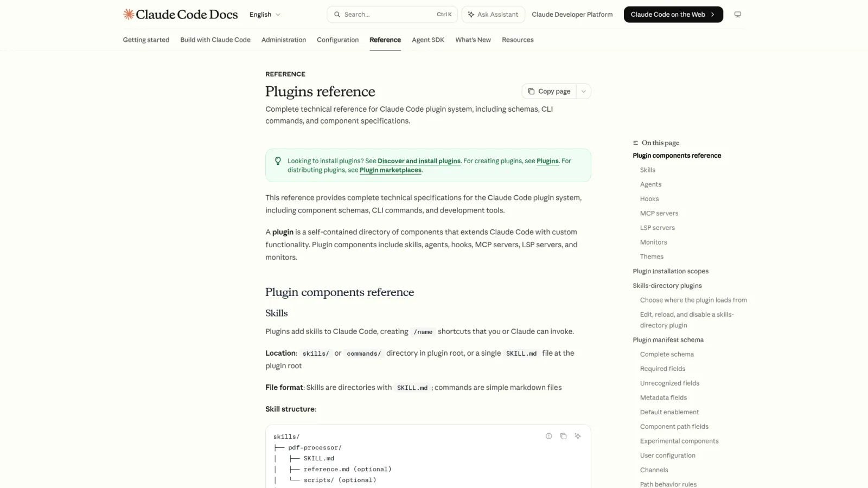Jump to User configuration
The width and height of the screenshot is (868, 488).
tap(667, 455)
